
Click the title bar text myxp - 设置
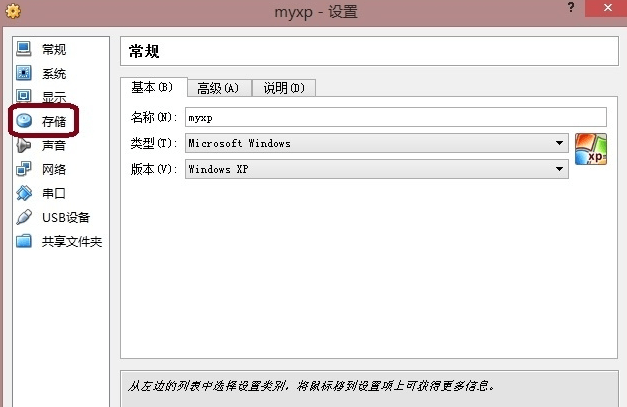(315, 12)
